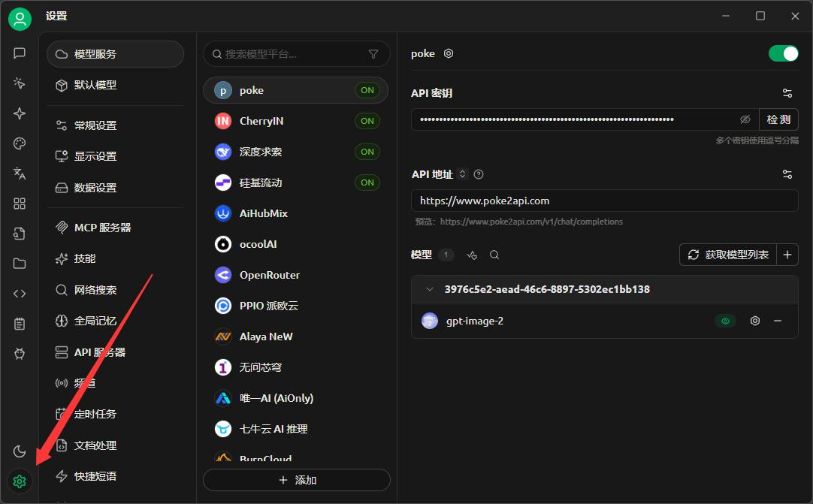Toggle the ON badge for 深度求索
813x504 pixels.
tap(367, 152)
